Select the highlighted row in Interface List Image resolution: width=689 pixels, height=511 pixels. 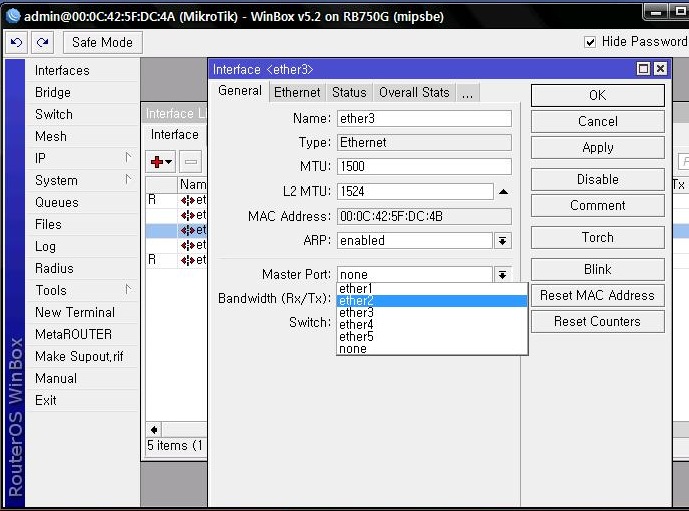click(x=176, y=230)
